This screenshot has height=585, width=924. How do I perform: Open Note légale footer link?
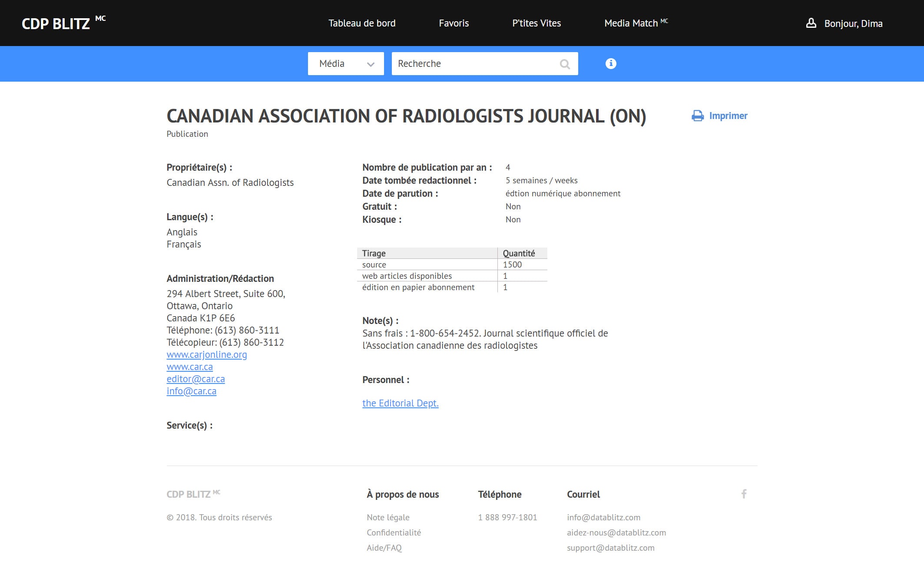(388, 517)
